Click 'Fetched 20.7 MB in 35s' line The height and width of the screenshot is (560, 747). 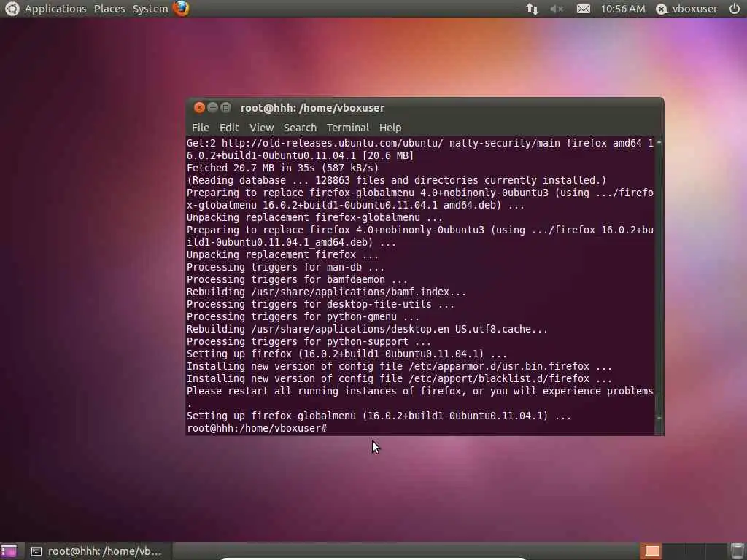click(282, 168)
